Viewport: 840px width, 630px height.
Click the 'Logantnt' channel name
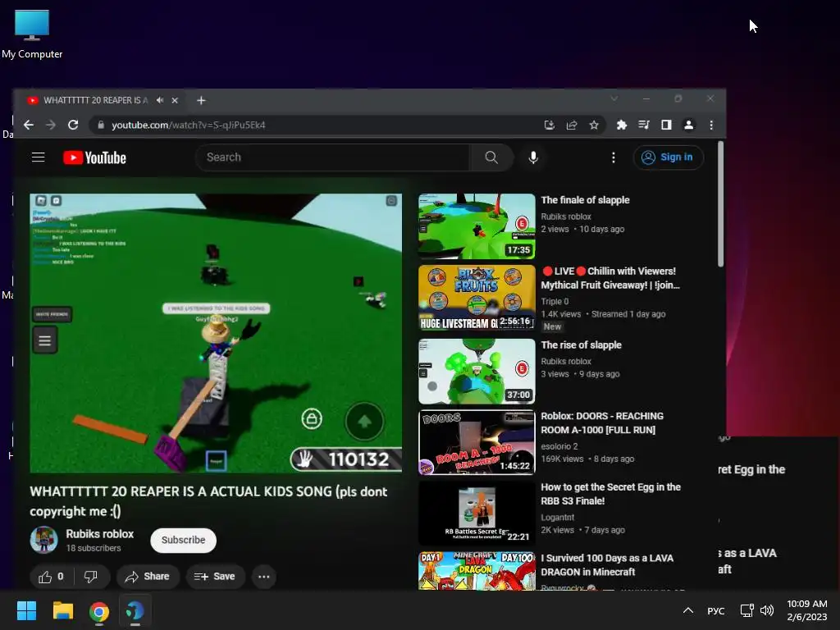point(557,517)
